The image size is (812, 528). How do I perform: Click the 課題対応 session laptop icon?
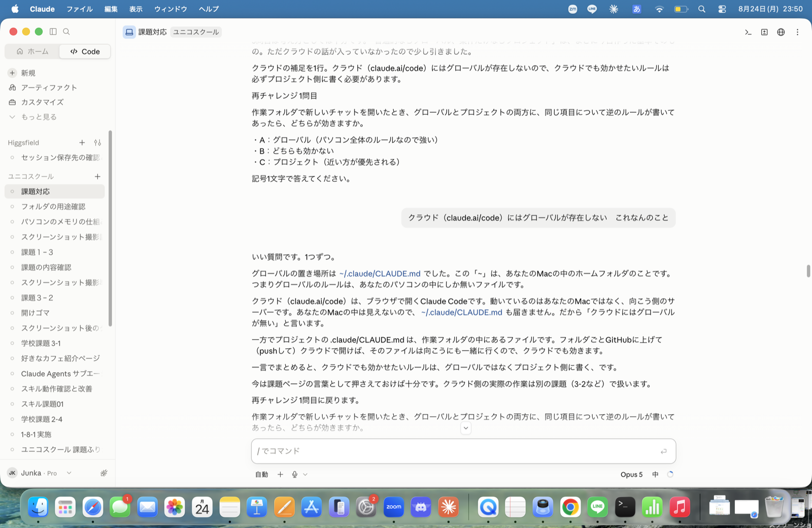[x=129, y=32]
